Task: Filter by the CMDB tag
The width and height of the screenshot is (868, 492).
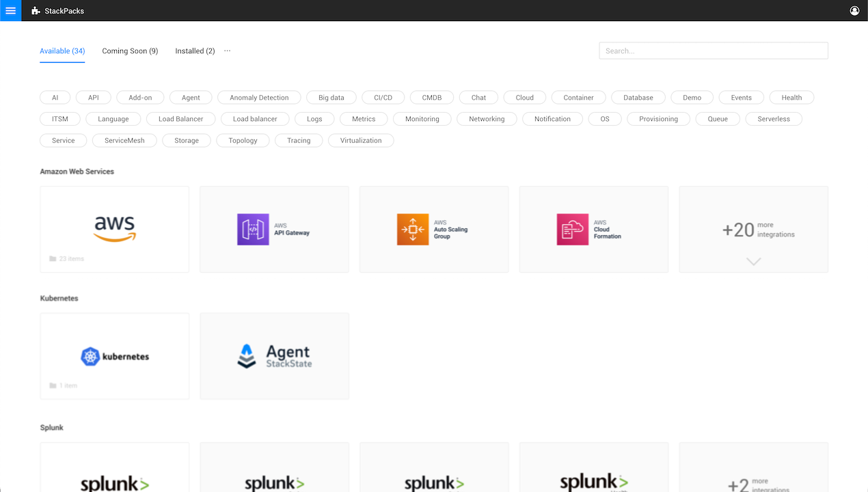Action: (x=432, y=98)
